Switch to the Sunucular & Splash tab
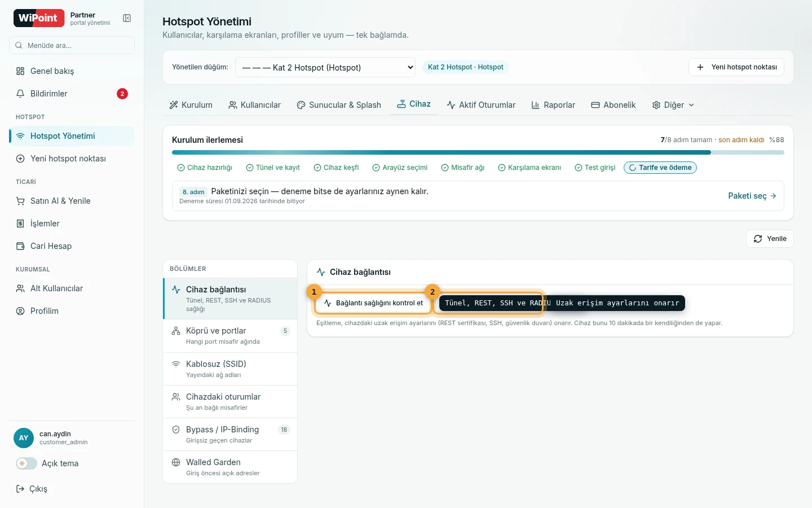Viewport: 812px width, 508px height. pyautogui.click(x=339, y=105)
